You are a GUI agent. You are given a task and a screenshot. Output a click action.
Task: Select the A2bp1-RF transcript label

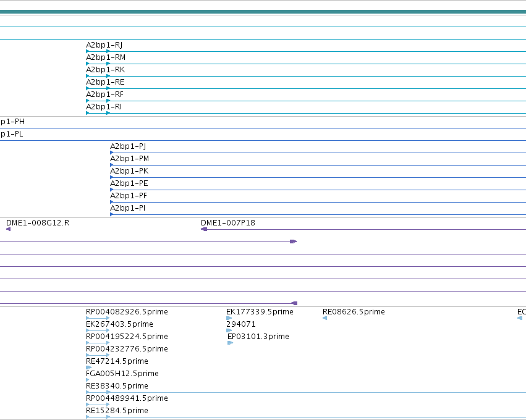click(104, 95)
